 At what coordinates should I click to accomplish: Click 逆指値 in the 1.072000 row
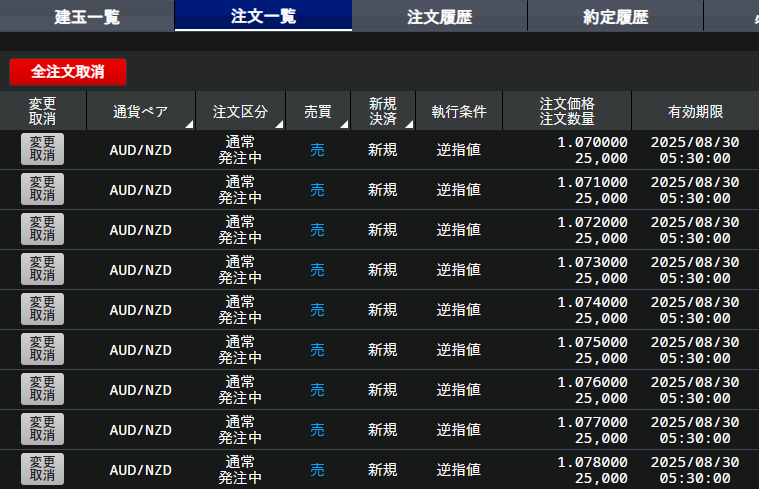point(459,229)
